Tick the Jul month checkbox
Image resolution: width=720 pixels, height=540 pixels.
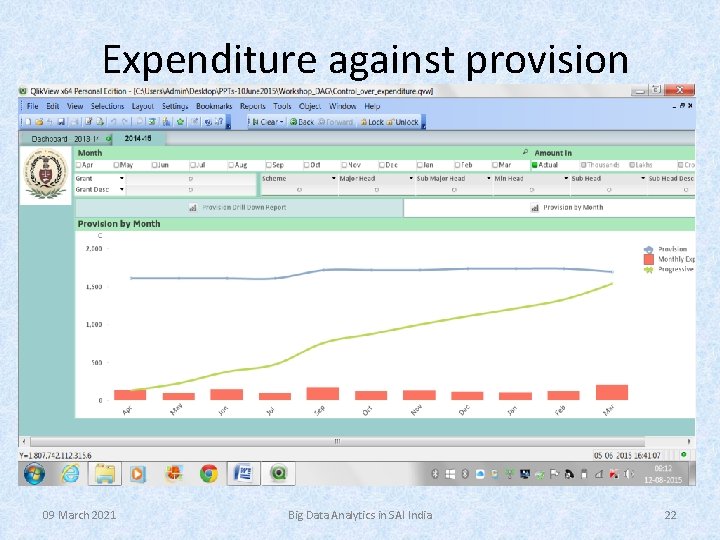coord(192,165)
